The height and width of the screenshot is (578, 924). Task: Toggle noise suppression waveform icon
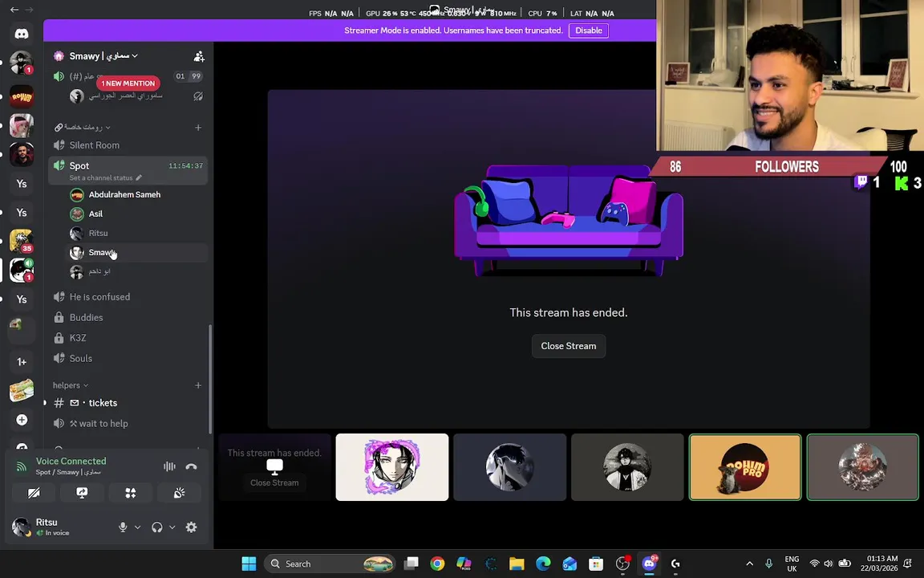(169, 466)
